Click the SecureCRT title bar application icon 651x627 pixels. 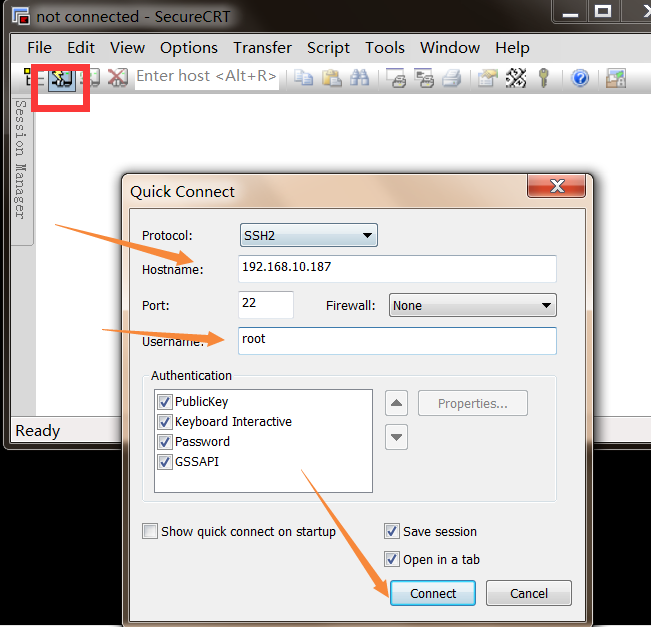point(21,16)
